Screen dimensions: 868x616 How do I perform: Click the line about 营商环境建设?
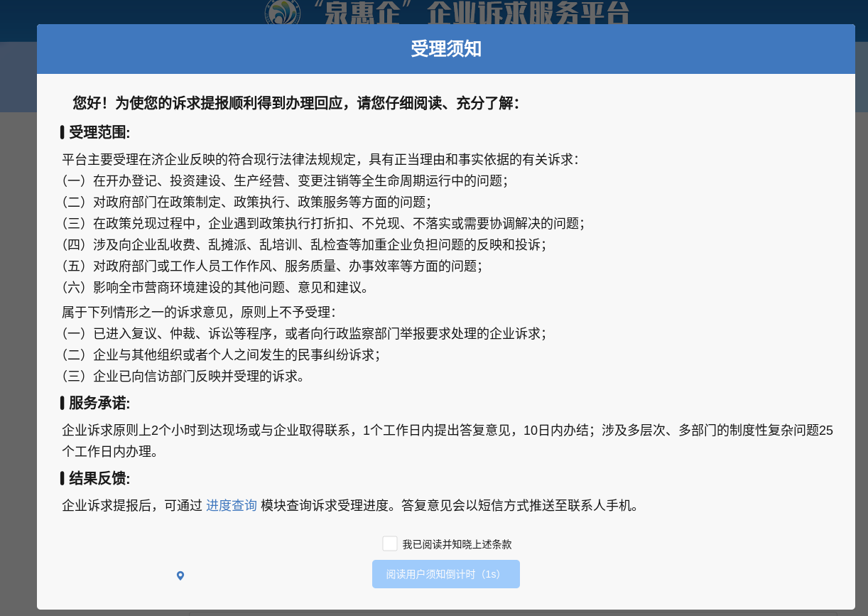pyautogui.click(x=216, y=287)
